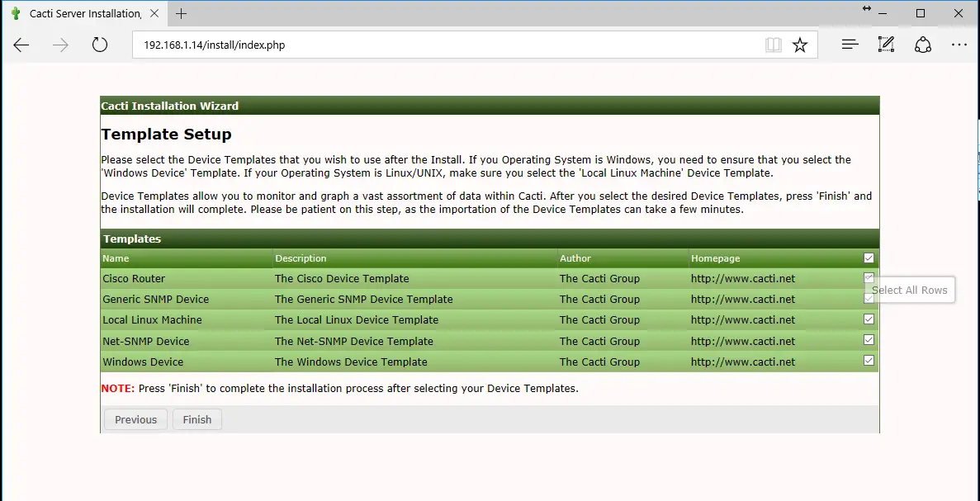Open the Share icon
Viewport: 980px width, 501px height.
click(x=922, y=45)
